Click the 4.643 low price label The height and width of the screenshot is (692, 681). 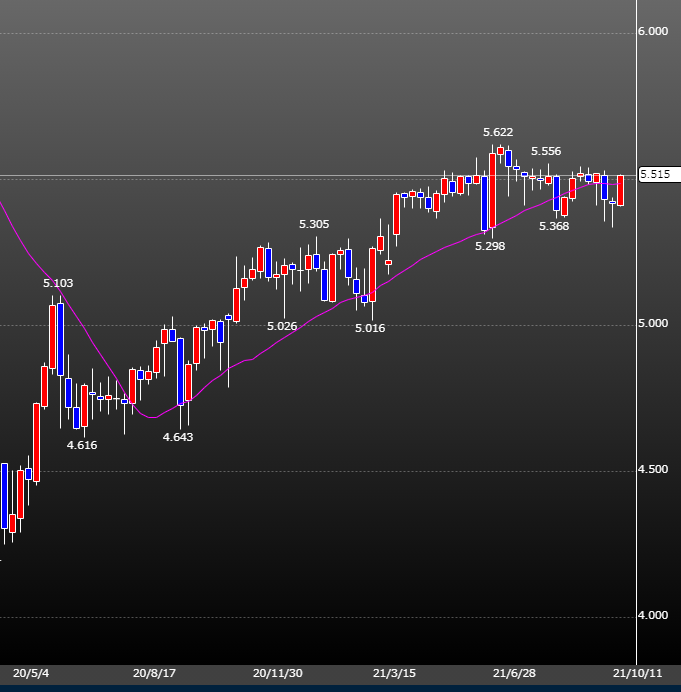178,437
